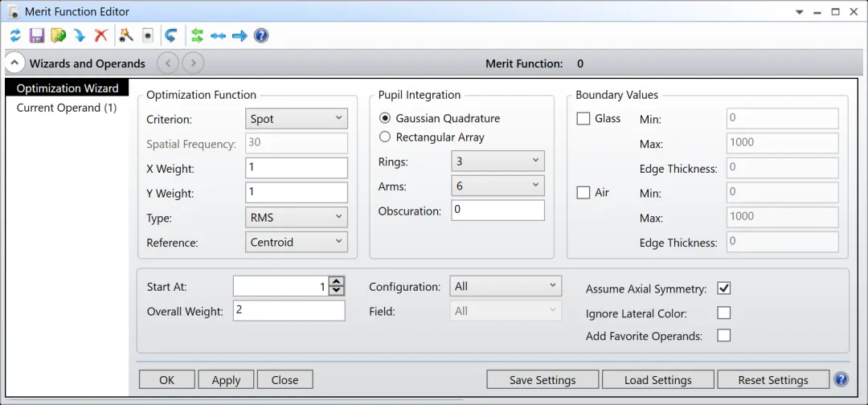The image size is (868, 405).
Task: Open the Optimization Wizard wand icon
Action: click(125, 35)
